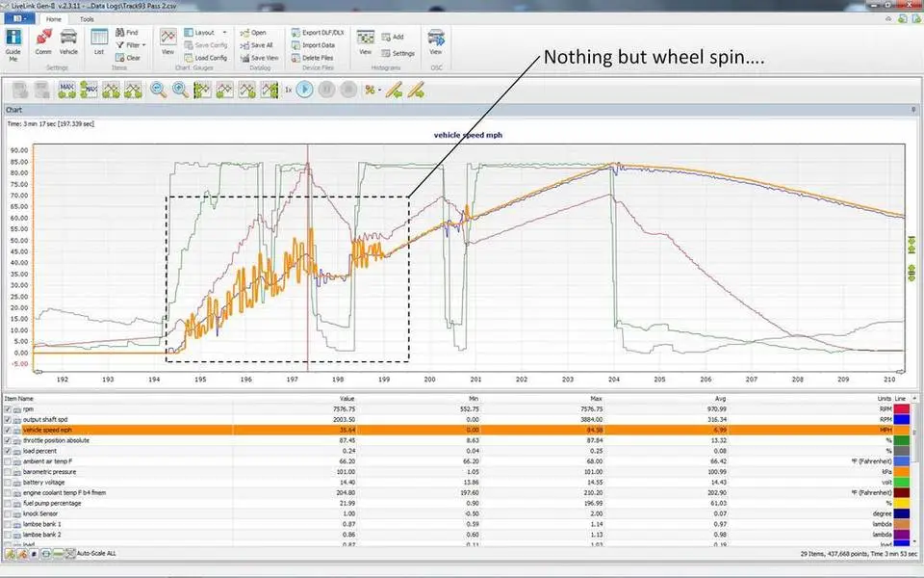This screenshot has height=578, width=924.
Task: Open the OSC View icon
Action: click(x=435, y=42)
